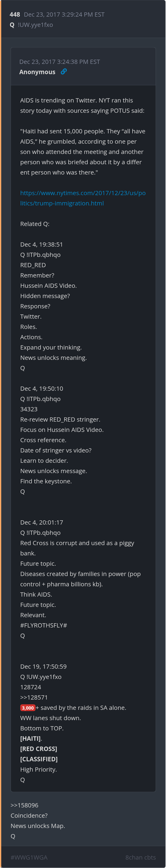Screen dimensions: 166x868
Task: Click the 34323 post number text
Action: click(29, 409)
